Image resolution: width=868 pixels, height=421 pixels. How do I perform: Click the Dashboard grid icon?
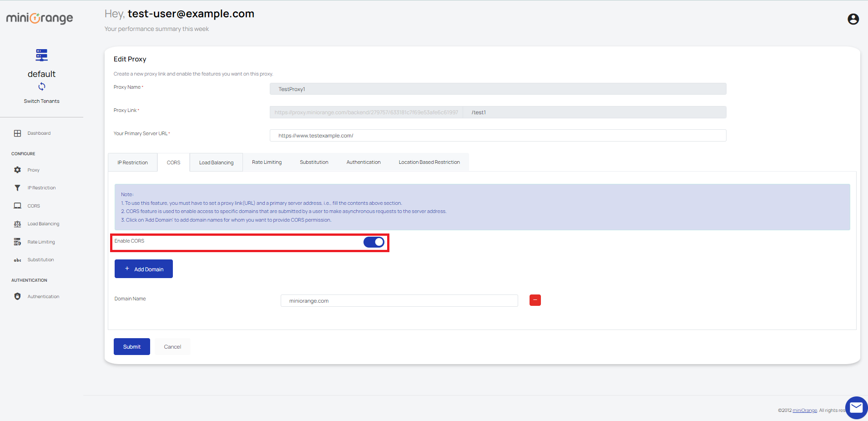point(17,133)
